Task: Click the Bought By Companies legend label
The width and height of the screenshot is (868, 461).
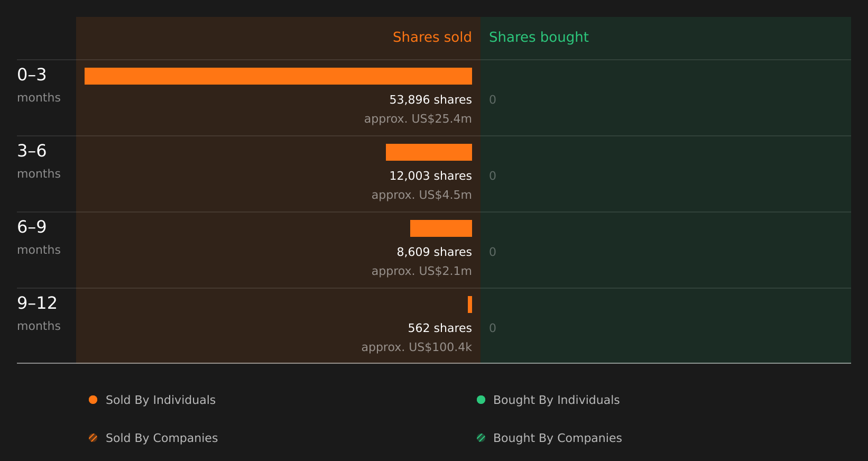Action: pyautogui.click(x=557, y=438)
